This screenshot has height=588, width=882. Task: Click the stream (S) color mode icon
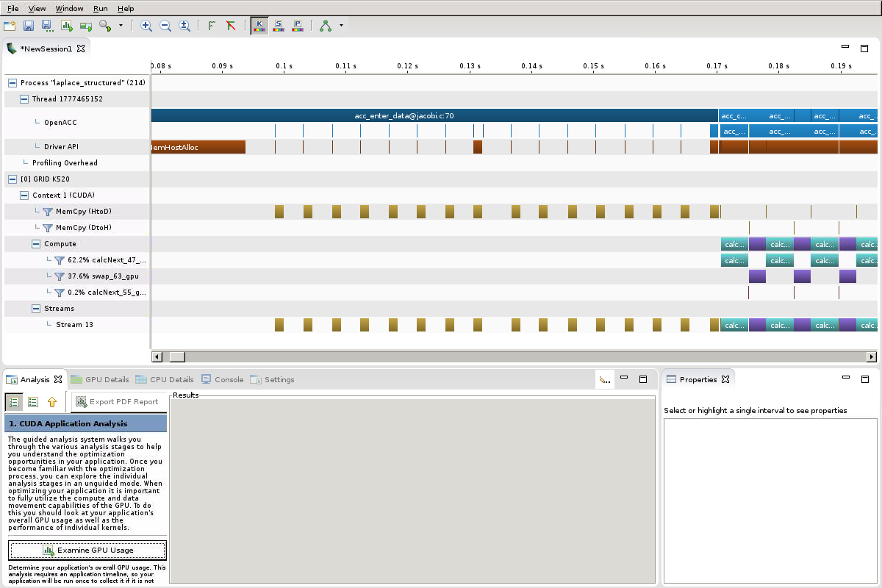tap(279, 26)
